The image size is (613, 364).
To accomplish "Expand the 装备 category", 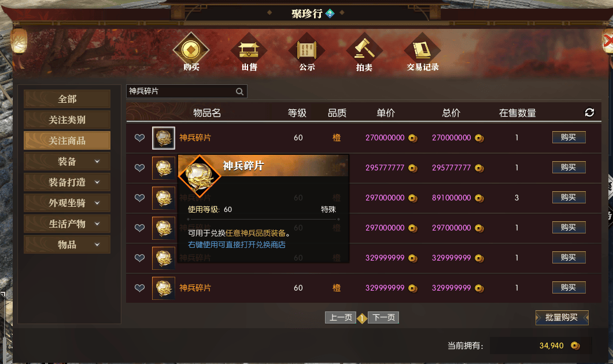I will point(67,161).
